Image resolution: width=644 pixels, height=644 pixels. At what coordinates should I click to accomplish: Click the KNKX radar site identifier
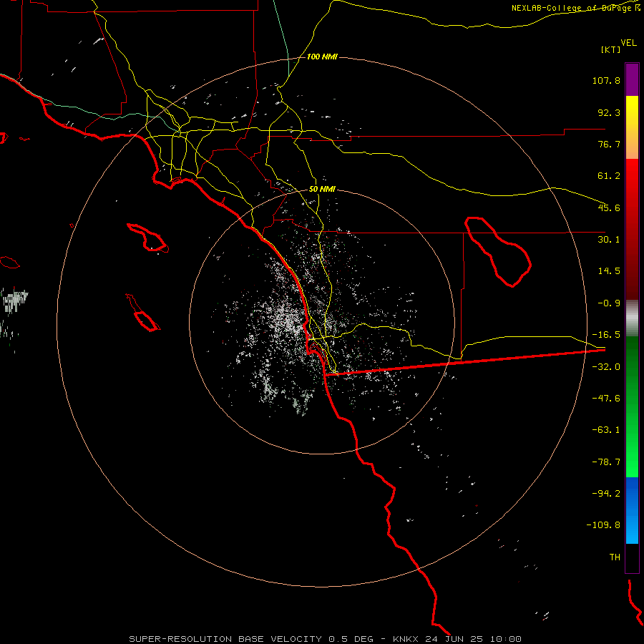pyautogui.click(x=406, y=639)
